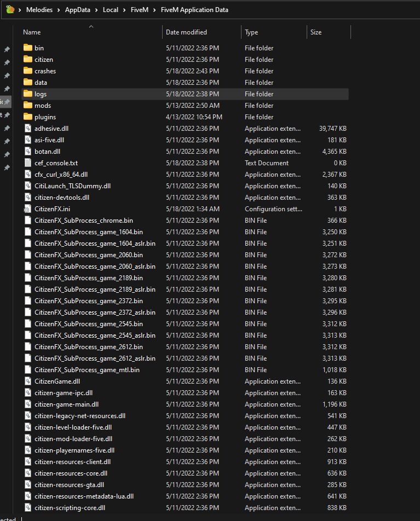Expand chevron after Melodies in address bar

tap(59, 10)
